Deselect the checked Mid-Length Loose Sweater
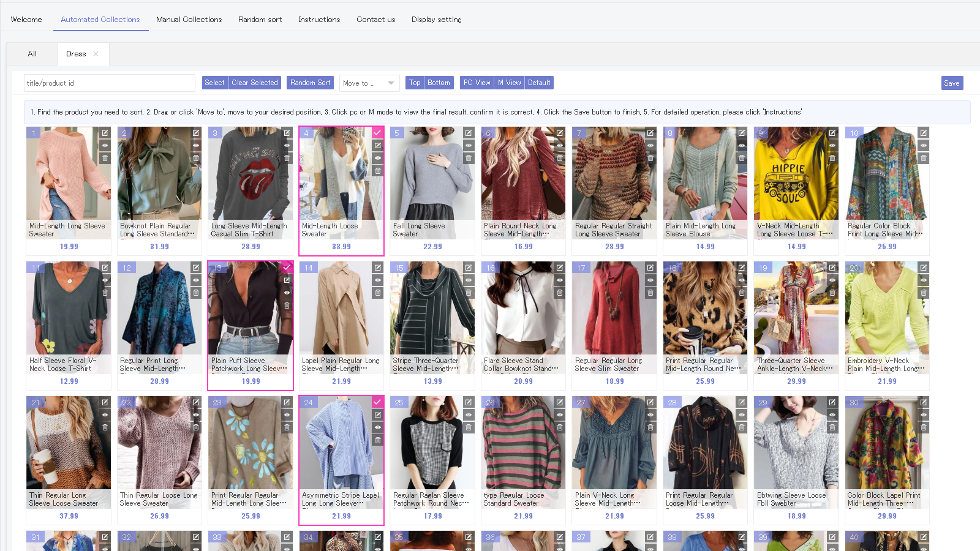This screenshot has width=980, height=551. point(377,133)
